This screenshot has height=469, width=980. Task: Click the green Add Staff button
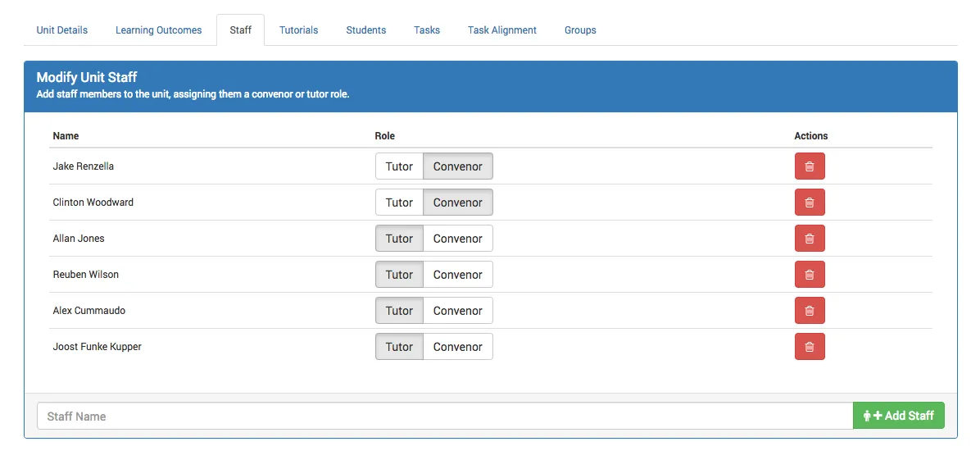pos(898,416)
